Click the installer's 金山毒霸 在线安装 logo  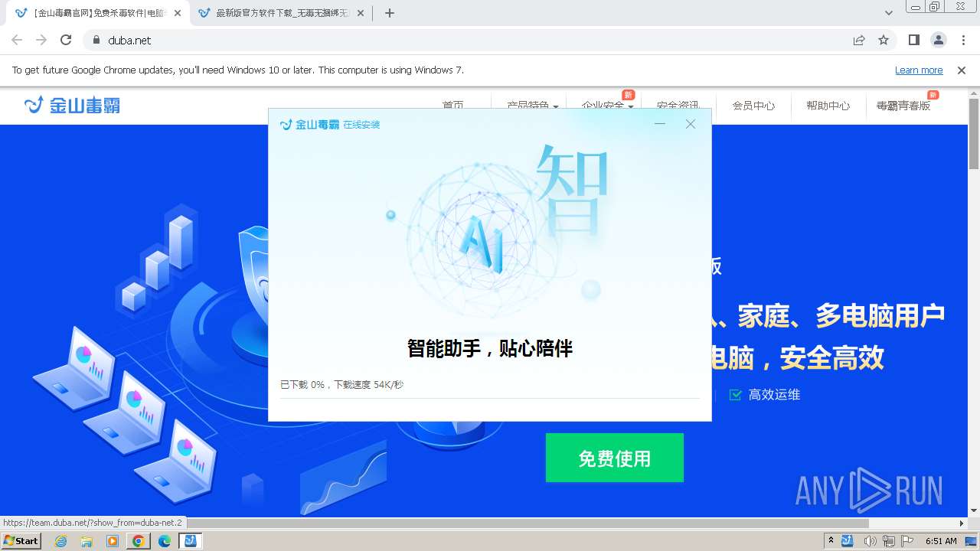(x=330, y=124)
